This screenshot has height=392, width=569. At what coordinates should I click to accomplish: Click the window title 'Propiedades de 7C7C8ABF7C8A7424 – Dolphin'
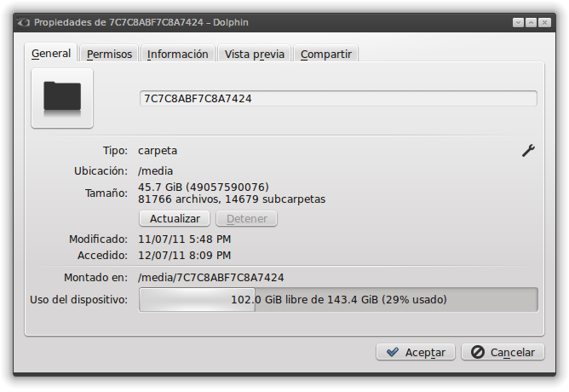(x=141, y=22)
